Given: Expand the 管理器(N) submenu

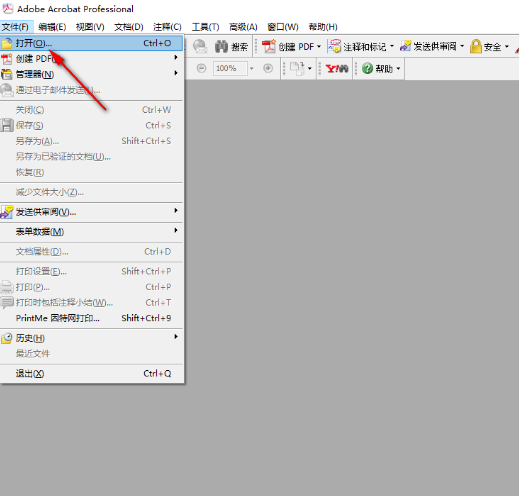Looking at the screenshot, I should [91, 74].
